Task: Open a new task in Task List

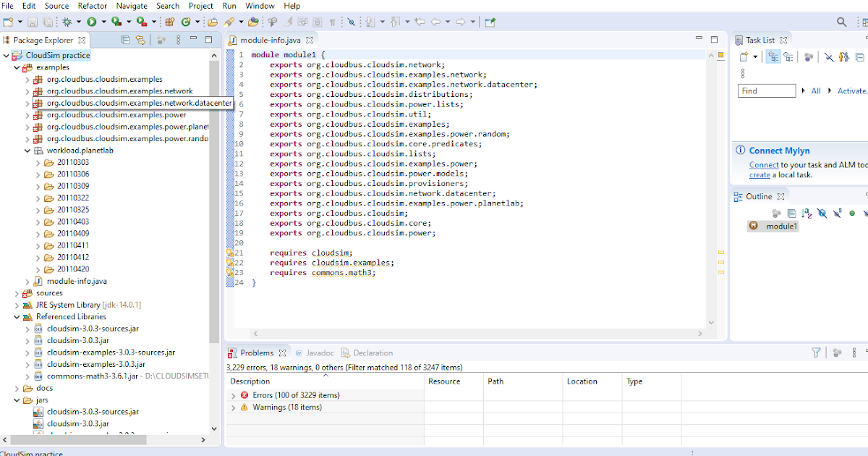Action: 743,56
